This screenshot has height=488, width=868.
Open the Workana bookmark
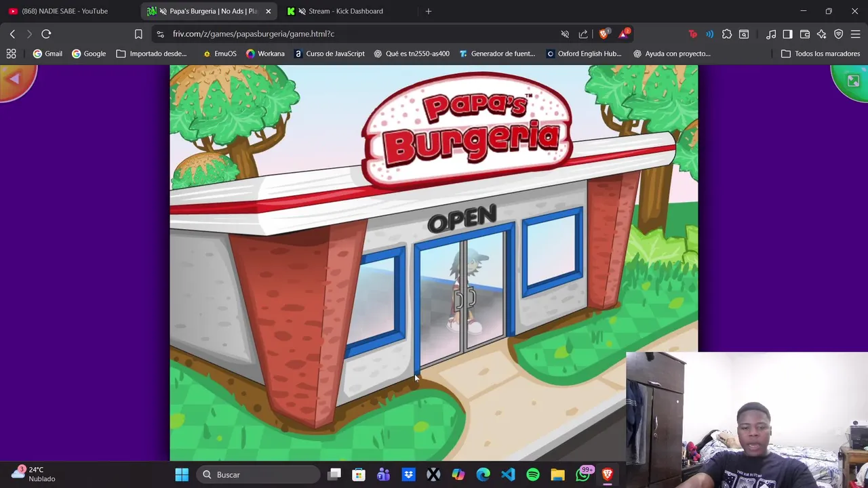(x=265, y=54)
